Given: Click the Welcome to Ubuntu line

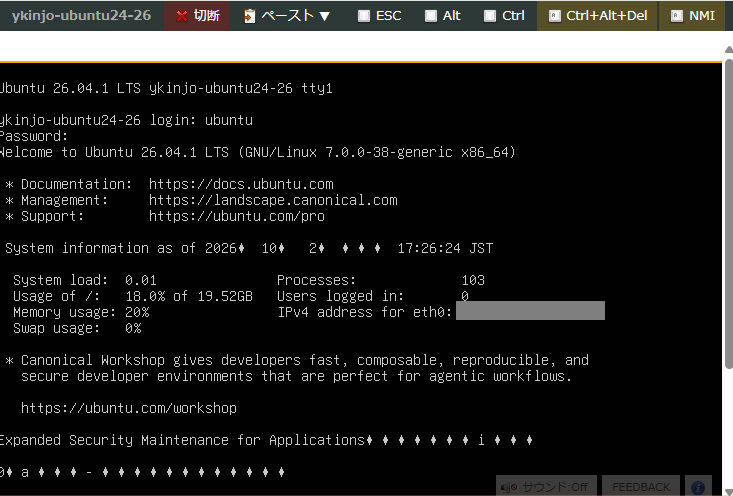Looking at the screenshot, I should (258, 152).
